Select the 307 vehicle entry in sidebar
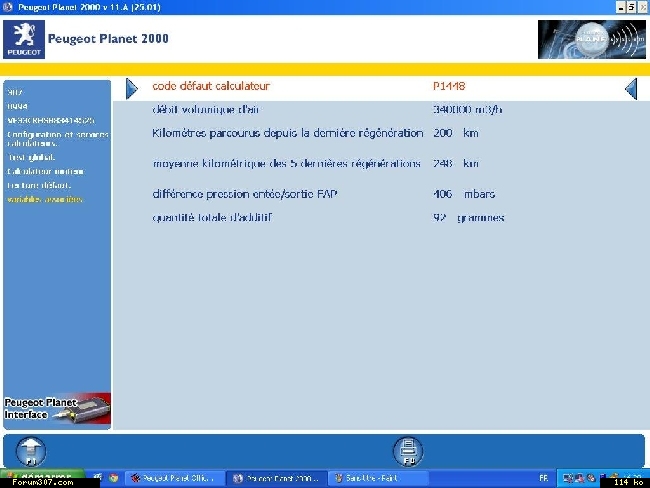650x488 pixels. coord(15,92)
